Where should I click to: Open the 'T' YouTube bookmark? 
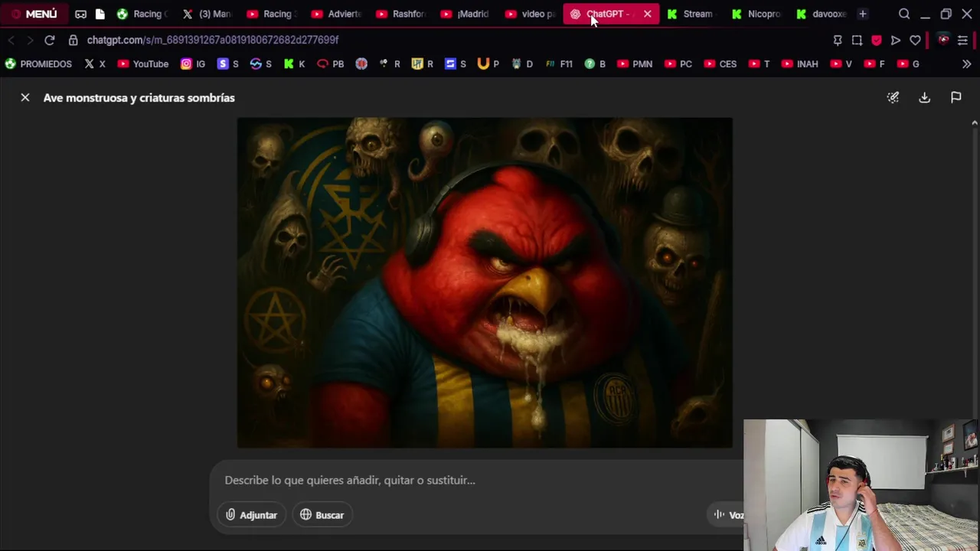[759, 64]
